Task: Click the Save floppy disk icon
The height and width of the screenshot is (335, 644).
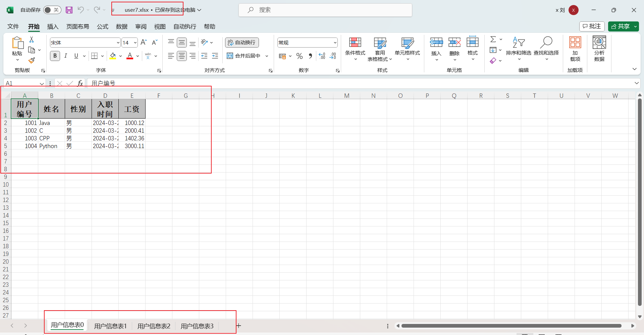Action: pos(69,10)
